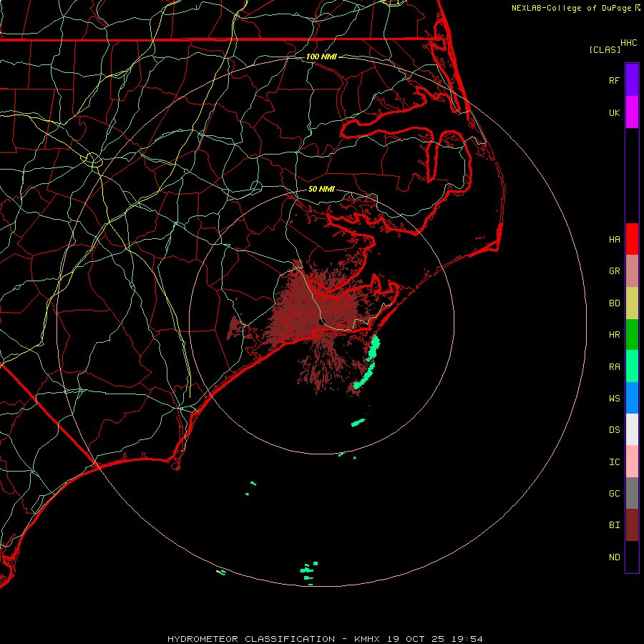
Task: Click the magenta UK legend color swatch
Action: point(632,112)
